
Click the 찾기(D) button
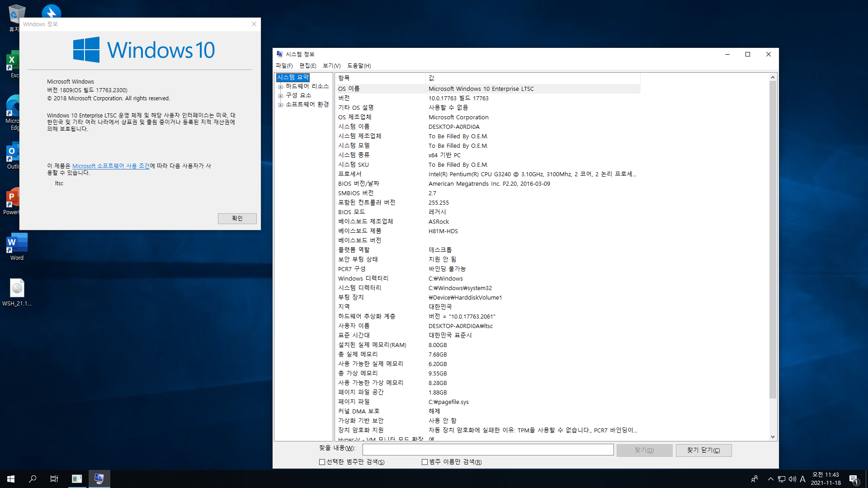point(644,450)
